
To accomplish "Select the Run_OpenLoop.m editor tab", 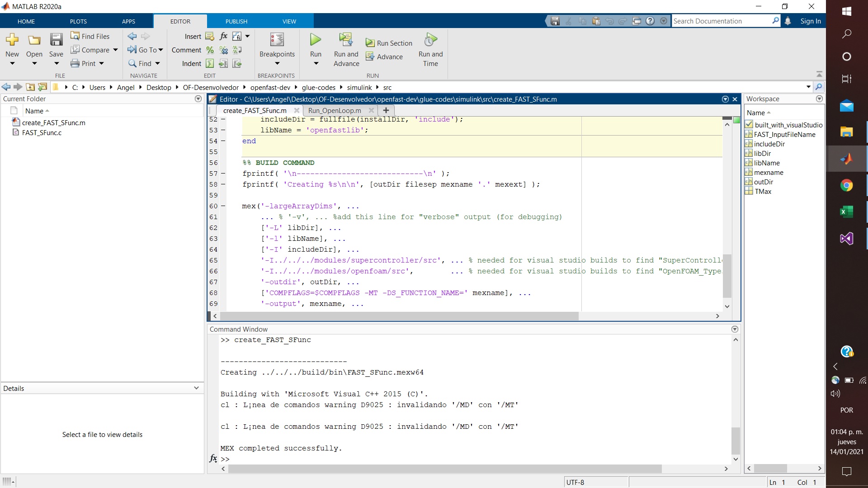I will (x=335, y=110).
